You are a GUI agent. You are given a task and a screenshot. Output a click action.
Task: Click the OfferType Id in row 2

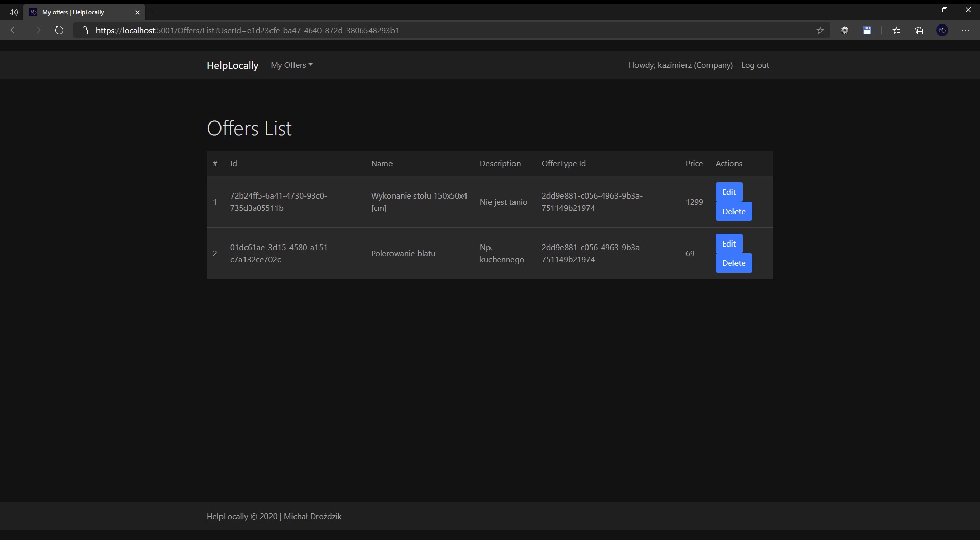[x=592, y=253]
